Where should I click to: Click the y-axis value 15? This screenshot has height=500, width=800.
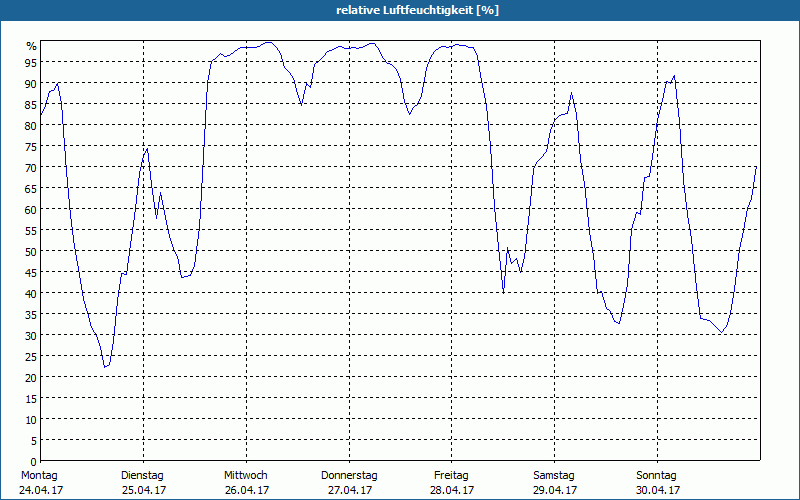31,398
